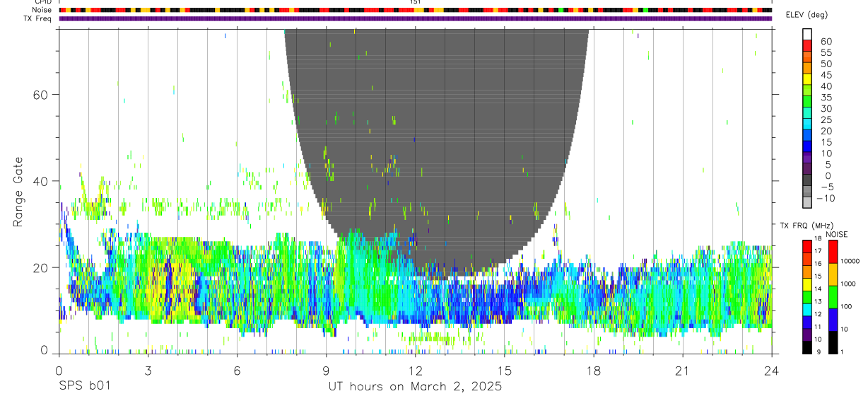The image size is (868, 401).
Task: Click the '151' CPID value above the plot
Action: (416, 2)
